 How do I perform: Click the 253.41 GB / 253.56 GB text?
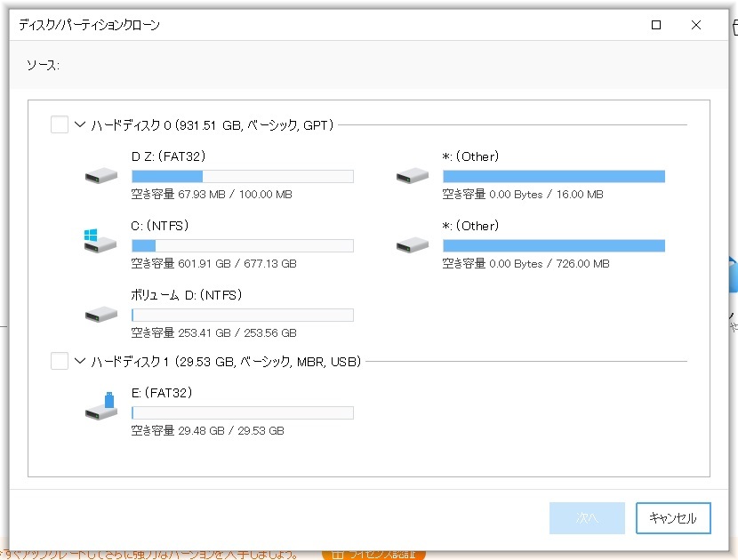click(x=237, y=332)
